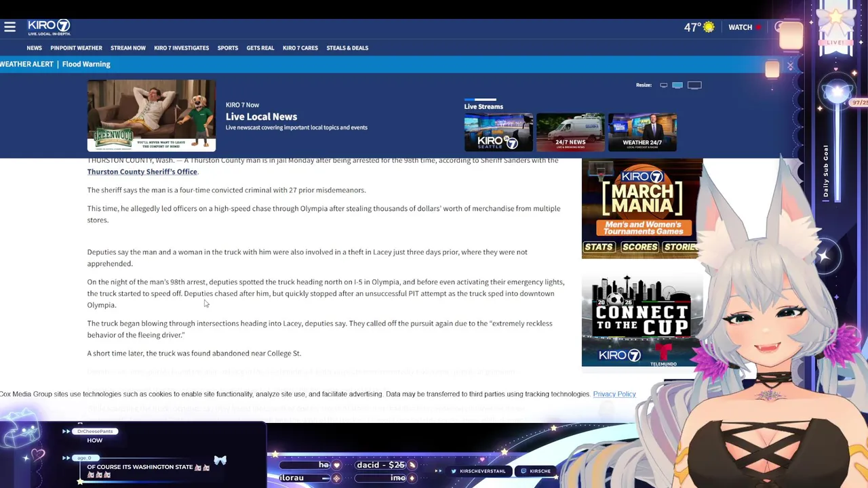This screenshot has width=868, height=488.
Task: Play the WEATHER 24/7 stream thumbnail
Action: coord(642,132)
